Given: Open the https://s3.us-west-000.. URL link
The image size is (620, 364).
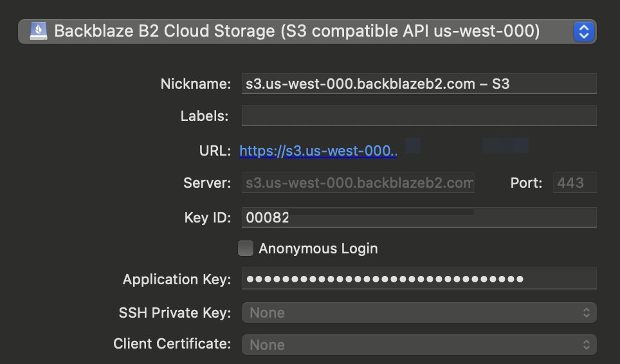Looking at the screenshot, I should [318, 150].
